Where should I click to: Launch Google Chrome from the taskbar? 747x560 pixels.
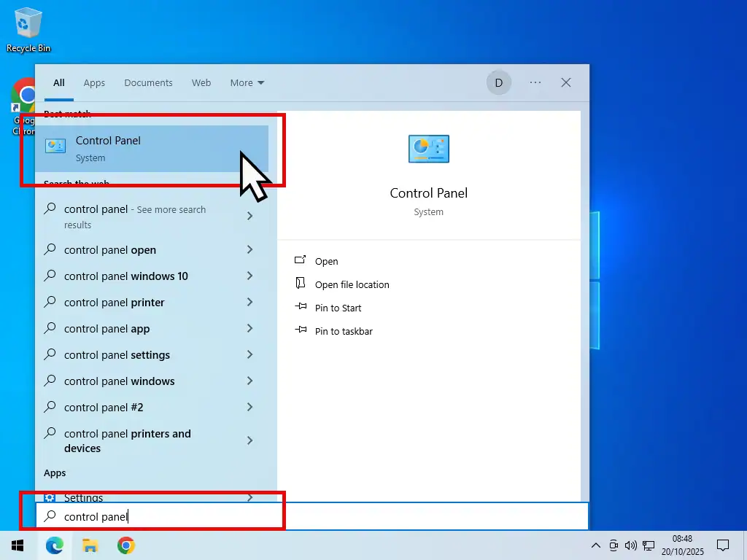pos(125,545)
